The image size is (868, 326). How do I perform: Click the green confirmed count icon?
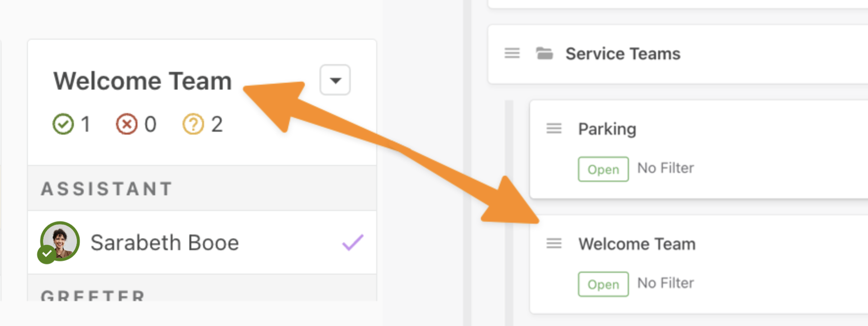coord(63,124)
